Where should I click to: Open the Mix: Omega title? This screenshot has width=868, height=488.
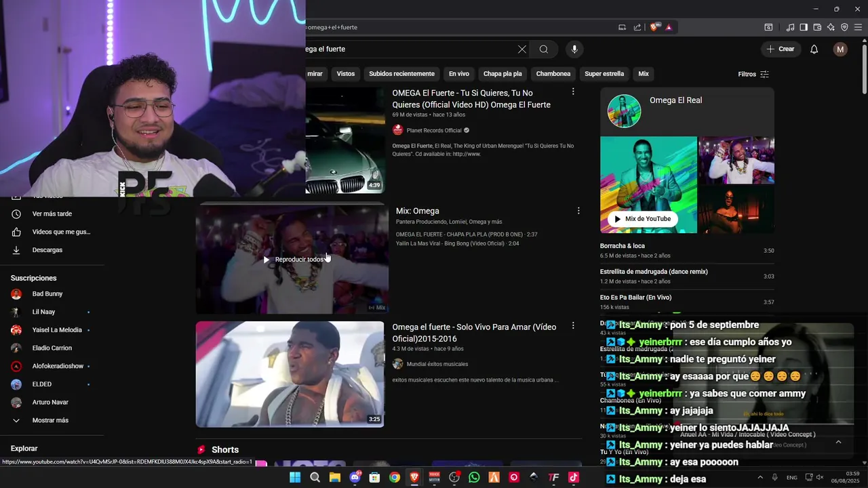pyautogui.click(x=417, y=211)
